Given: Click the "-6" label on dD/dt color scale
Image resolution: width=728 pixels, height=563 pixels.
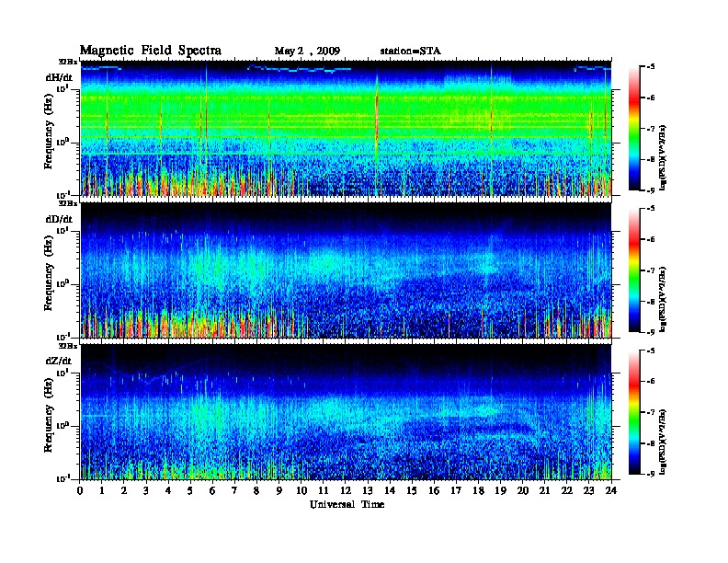Looking at the screenshot, I should 651,240.
